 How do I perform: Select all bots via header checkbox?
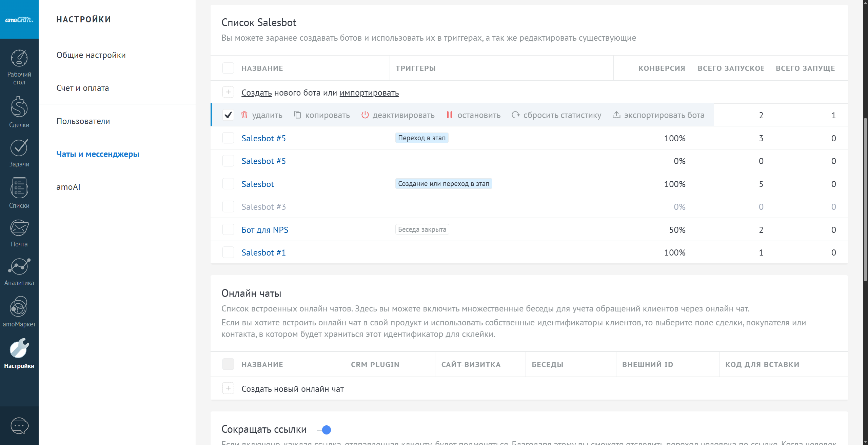click(228, 68)
